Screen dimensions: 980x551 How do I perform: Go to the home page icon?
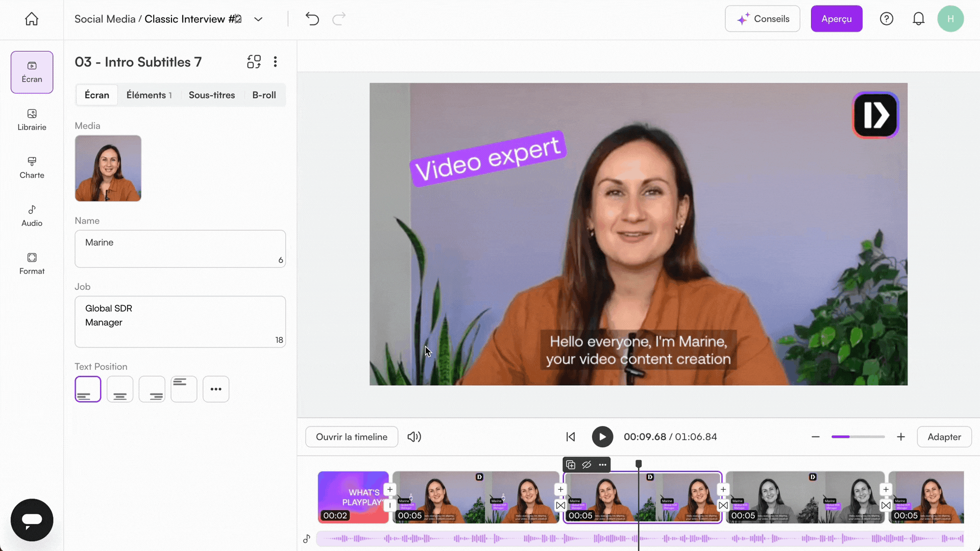(x=32, y=19)
